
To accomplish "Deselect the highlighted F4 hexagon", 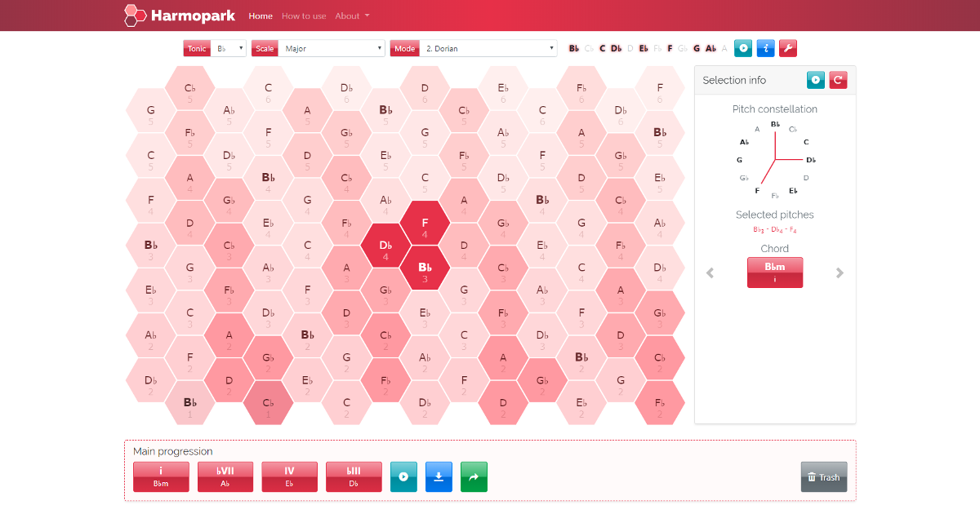I will click(425, 224).
